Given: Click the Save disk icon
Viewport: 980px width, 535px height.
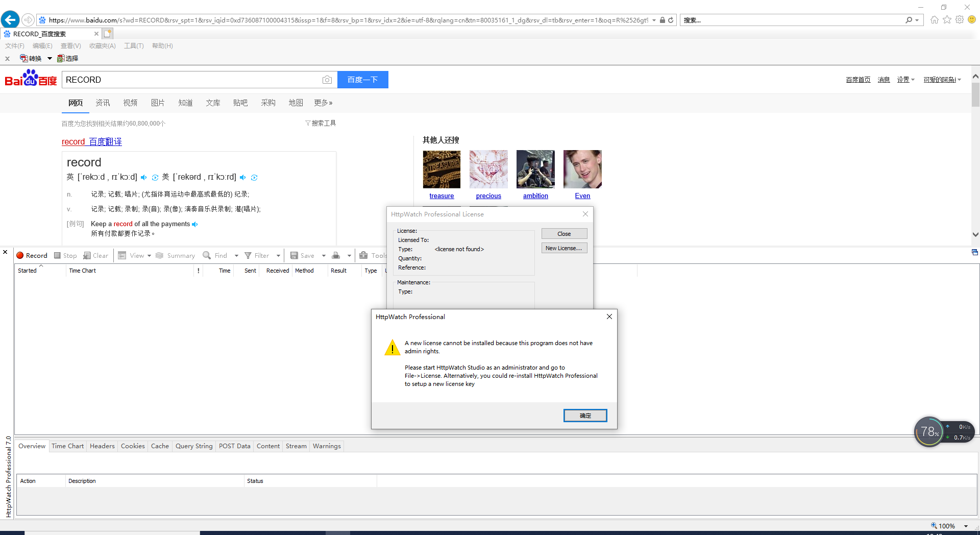Looking at the screenshot, I should click(294, 255).
